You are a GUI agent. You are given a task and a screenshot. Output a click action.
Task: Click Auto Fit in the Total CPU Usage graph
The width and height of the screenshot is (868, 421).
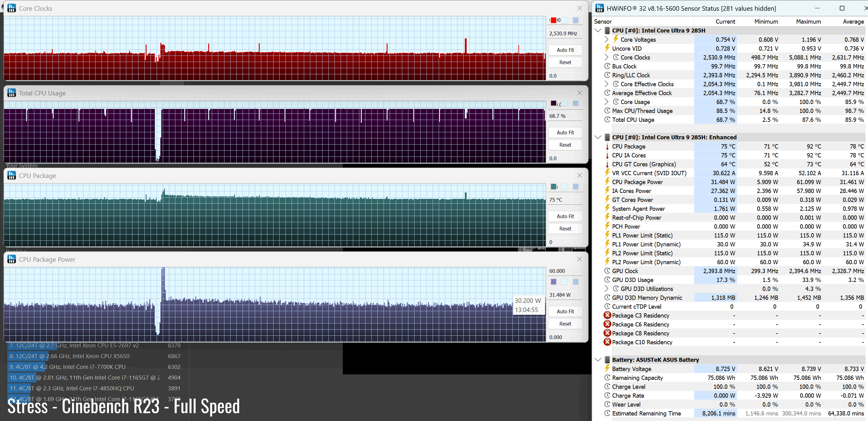pos(565,133)
